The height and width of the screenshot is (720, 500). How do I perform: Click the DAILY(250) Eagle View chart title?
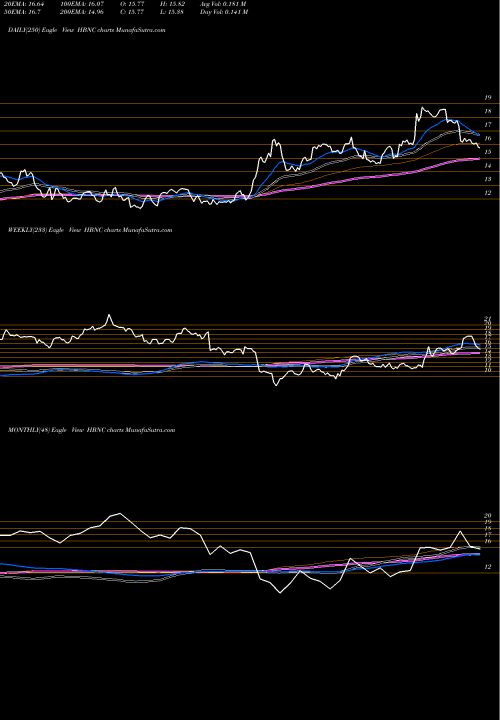87,30
